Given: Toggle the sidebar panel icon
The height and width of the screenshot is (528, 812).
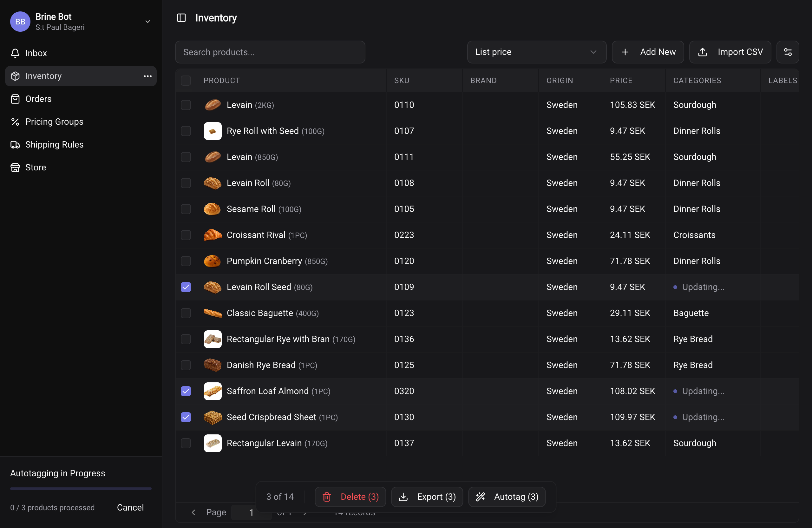Looking at the screenshot, I should click(x=181, y=18).
